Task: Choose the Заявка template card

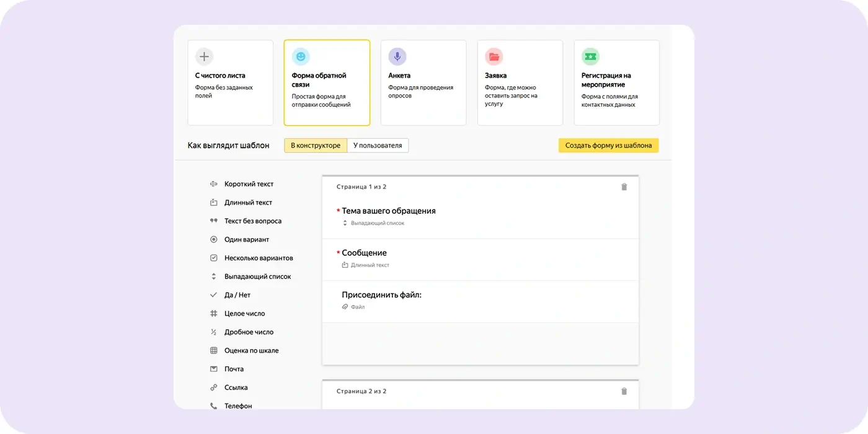Action: [520, 83]
